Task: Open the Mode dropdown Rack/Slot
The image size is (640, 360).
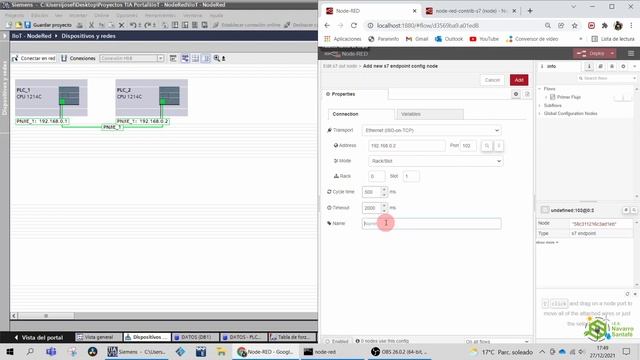Action: click(x=436, y=161)
